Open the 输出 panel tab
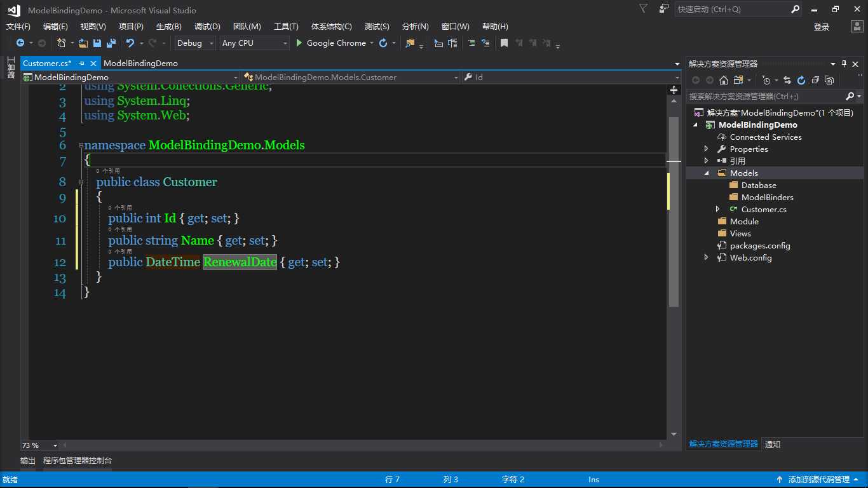This screenshot has height=488, width=868. click(28, 460)
